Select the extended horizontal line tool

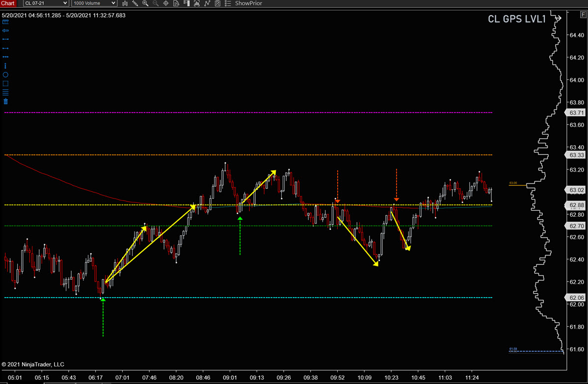point(5,56)
